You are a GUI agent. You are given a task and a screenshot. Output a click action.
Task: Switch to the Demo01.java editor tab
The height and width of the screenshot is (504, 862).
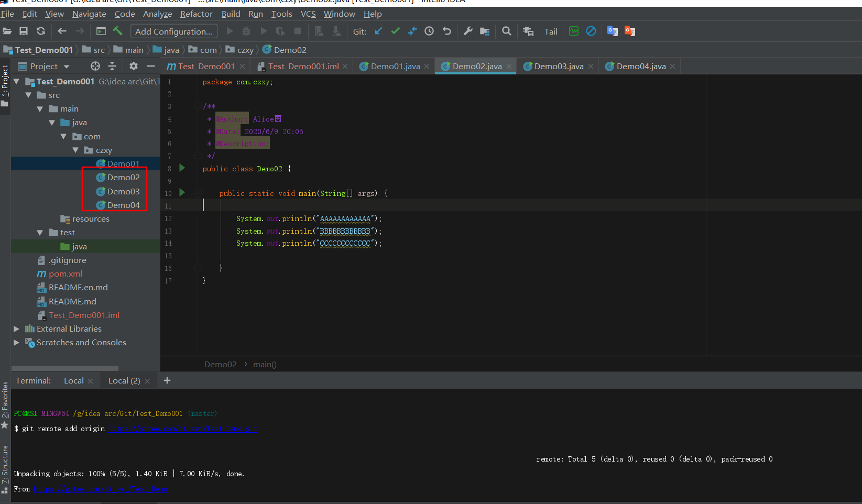[x=395, y=66]
